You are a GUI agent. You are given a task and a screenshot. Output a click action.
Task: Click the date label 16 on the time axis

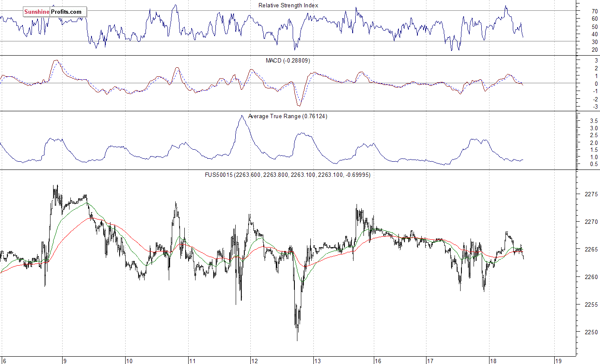tap(378, 361)
